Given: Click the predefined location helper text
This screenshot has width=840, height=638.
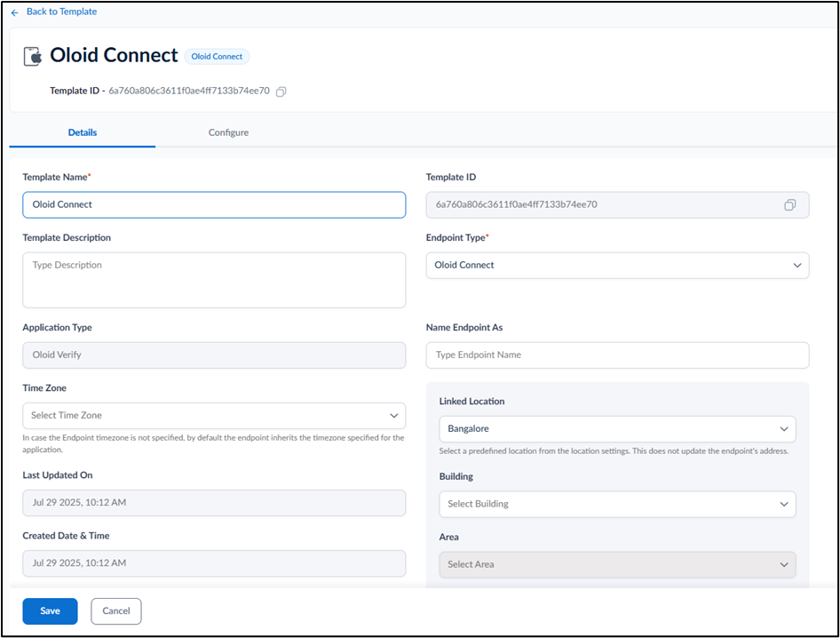Looking at the screenshot, I should [x=614, y=451].
